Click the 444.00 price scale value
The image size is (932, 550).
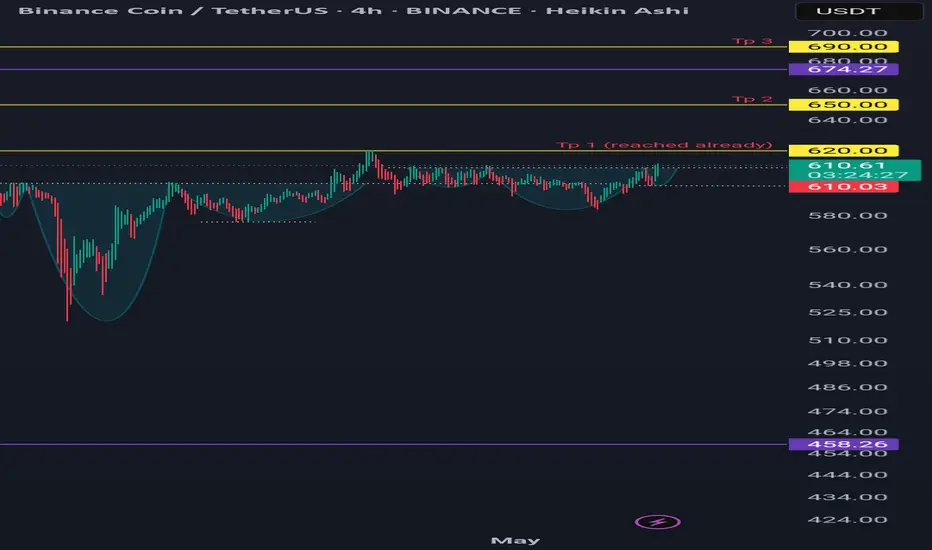point(848,475)
